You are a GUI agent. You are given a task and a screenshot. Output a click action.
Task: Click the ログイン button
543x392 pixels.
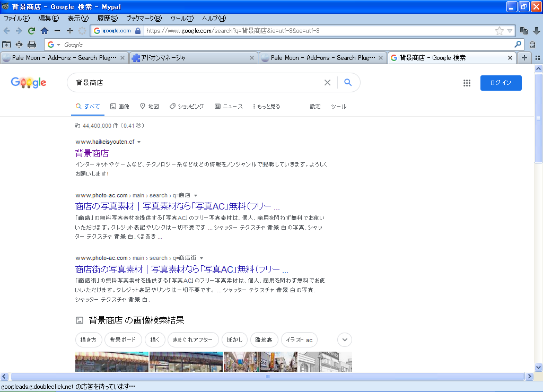coord(501,83)
